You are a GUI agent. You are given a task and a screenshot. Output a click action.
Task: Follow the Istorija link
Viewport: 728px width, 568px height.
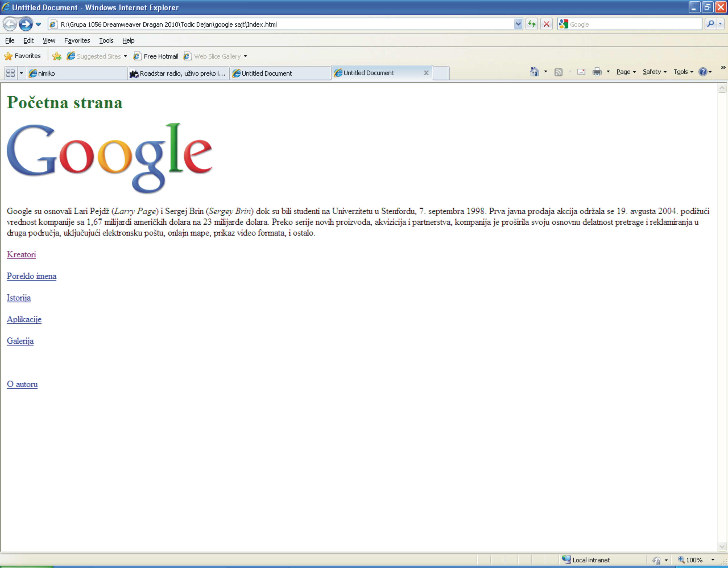tap(19, 298)
